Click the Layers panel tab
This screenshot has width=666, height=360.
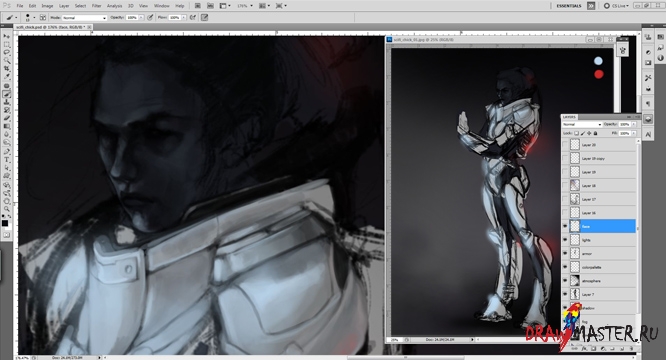point(569,117)
